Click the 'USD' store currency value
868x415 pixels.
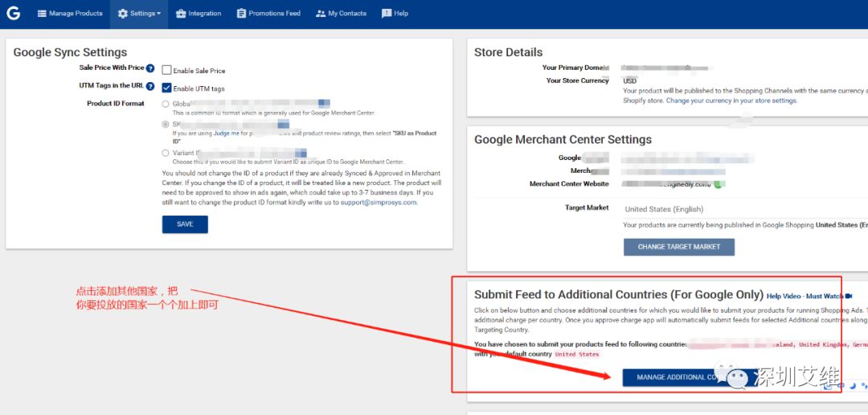pyautogui.click(x=630, y=81)
